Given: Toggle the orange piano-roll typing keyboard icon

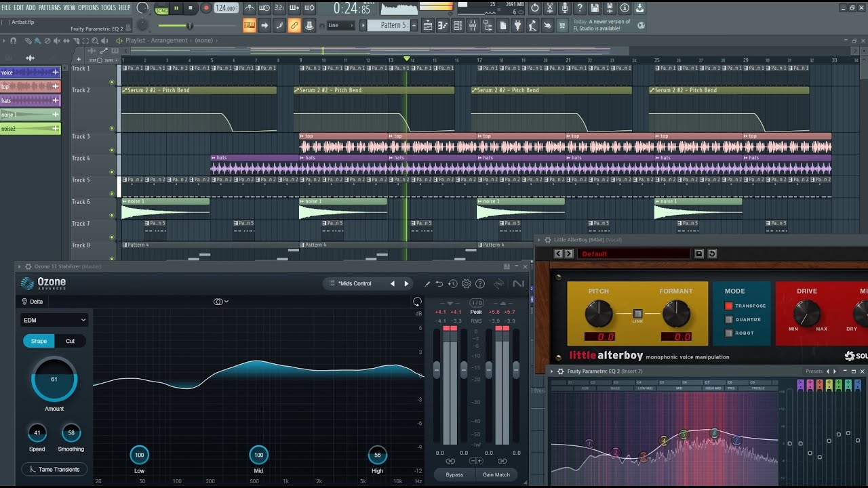Looking at the screenshot, I should click(249, 25).
